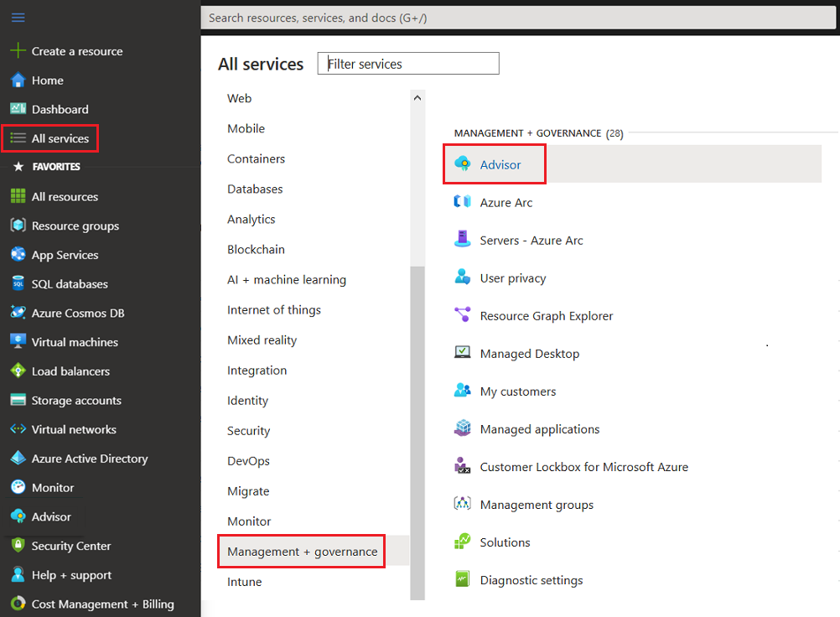Open the Managed Desktop service

(x=530, y=354)
